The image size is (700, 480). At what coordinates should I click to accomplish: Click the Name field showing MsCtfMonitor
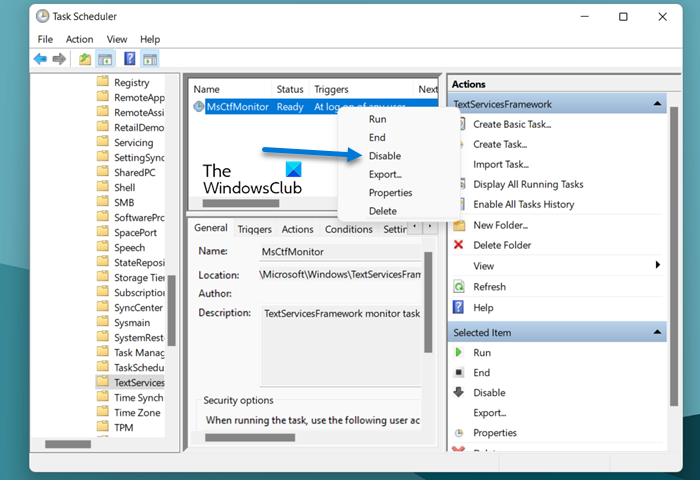tap(340, 252)
